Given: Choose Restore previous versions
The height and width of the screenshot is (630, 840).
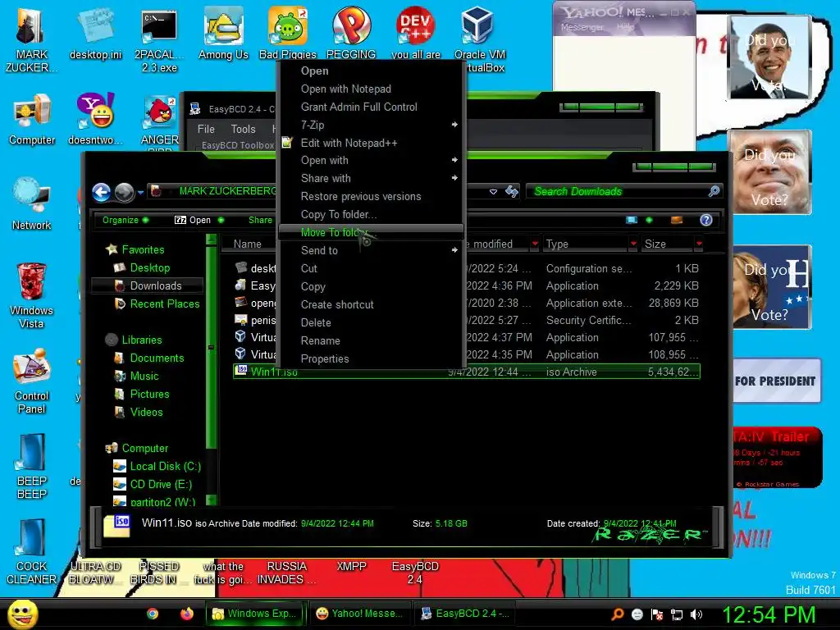Looking at the screenshot, I should point(370,196).
